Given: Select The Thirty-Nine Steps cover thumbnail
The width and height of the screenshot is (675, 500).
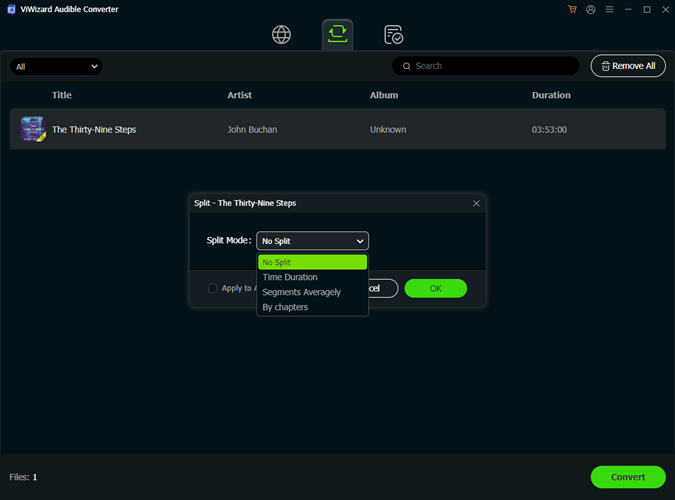Looking at the screenshot, I should (33, 129).
